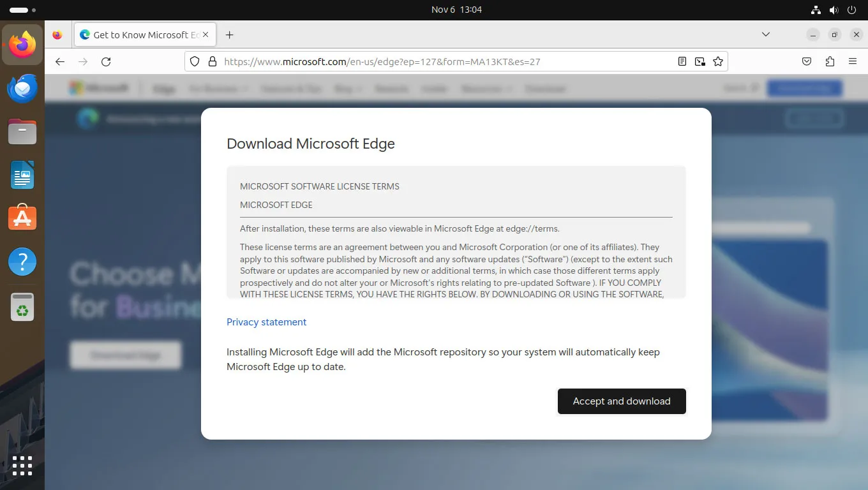
Task: Save the page to Pocket
Action: coord(806,61)
